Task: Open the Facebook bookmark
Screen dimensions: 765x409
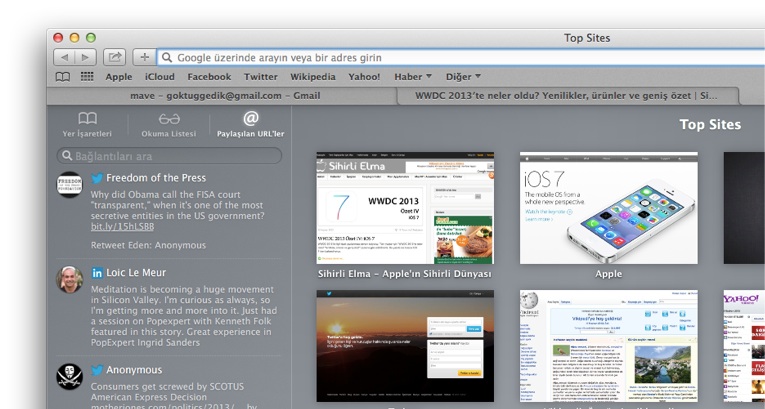Action: [209, 77]
